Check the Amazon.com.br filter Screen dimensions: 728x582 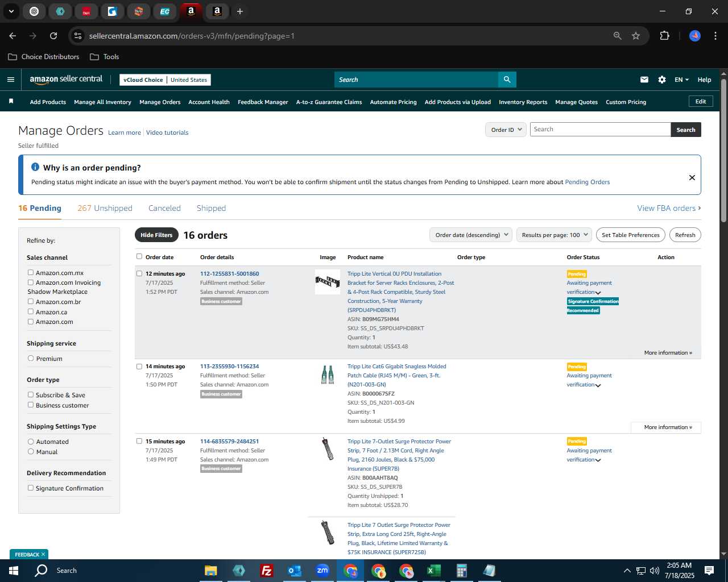(x=31, y=302)
